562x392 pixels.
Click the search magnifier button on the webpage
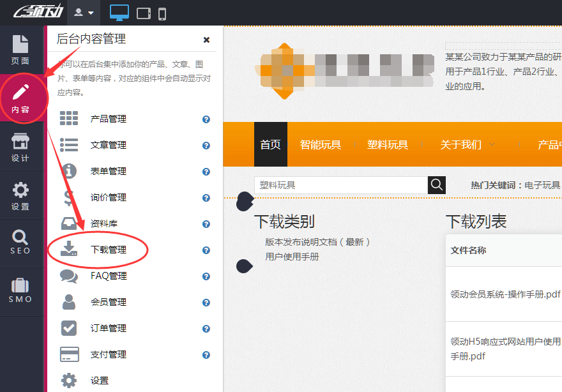click(437, 185)
